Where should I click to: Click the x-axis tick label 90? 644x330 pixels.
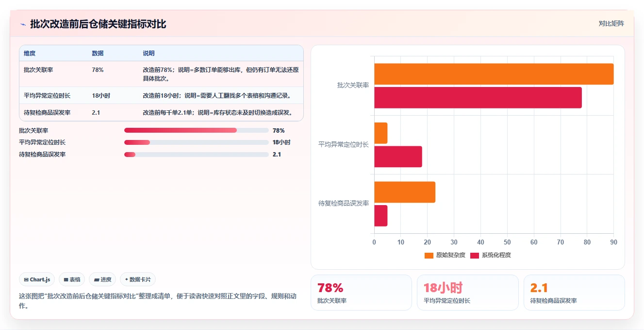click(x=613, y=242)
